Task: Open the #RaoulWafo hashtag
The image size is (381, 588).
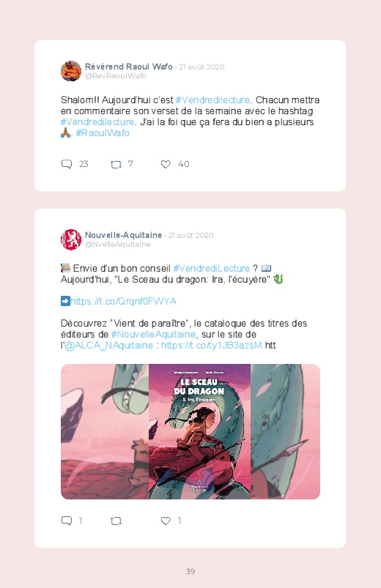Action: tap(103, 133)
